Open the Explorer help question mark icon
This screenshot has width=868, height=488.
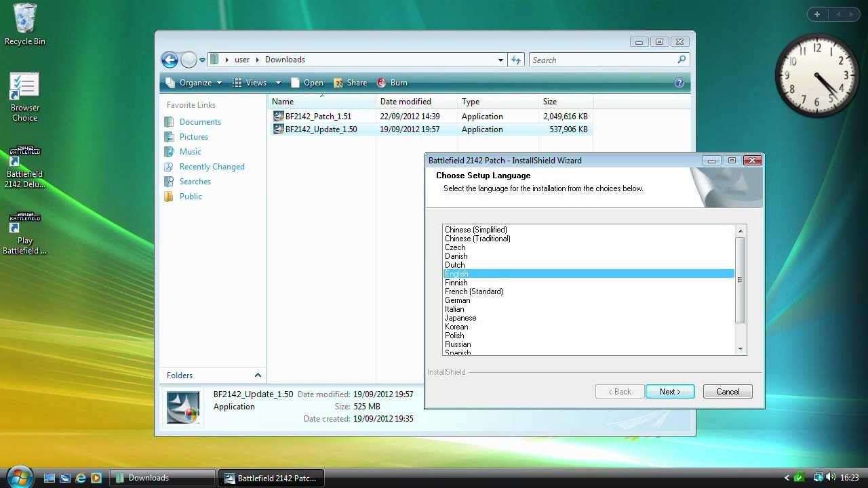679,83
